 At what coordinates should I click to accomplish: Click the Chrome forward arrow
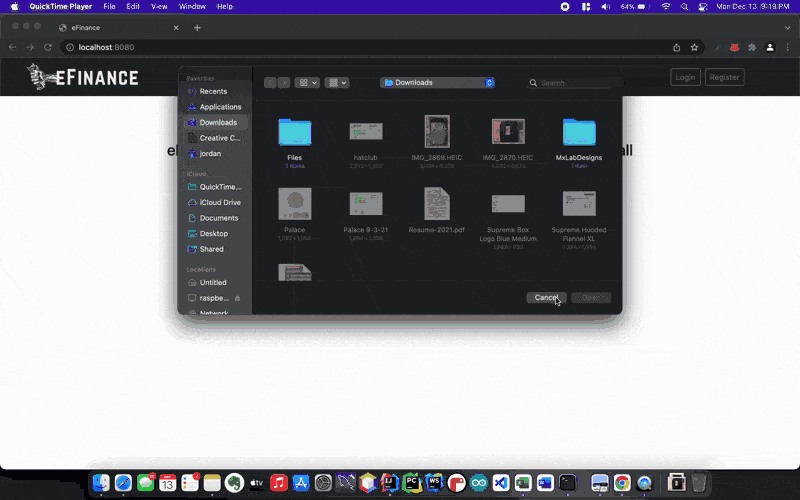(x=30, y=47)
